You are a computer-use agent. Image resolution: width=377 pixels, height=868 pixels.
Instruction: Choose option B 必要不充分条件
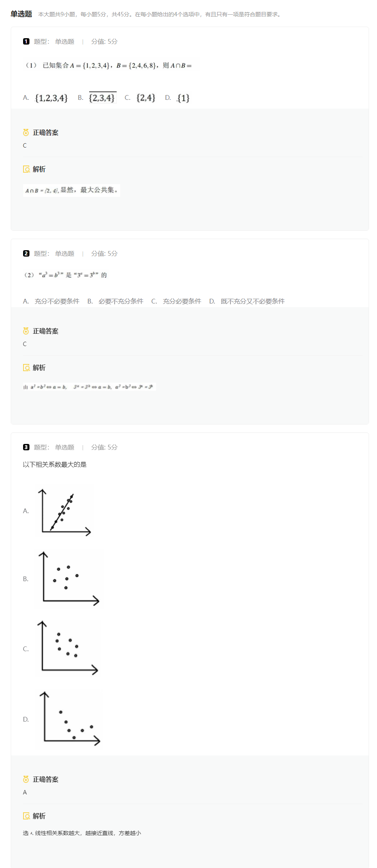pyautogui.click(x=115, y=301)
